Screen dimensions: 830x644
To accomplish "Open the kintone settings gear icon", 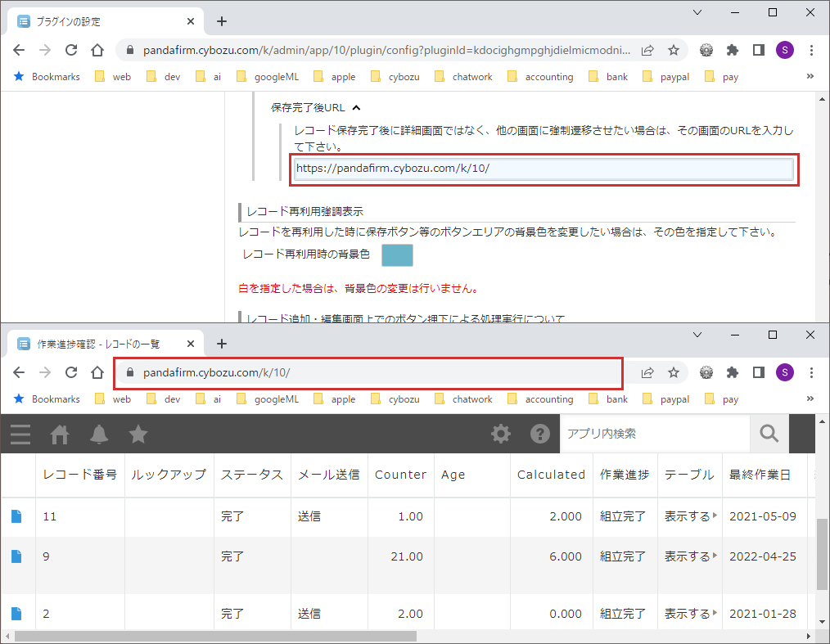I will click(500, 434).
